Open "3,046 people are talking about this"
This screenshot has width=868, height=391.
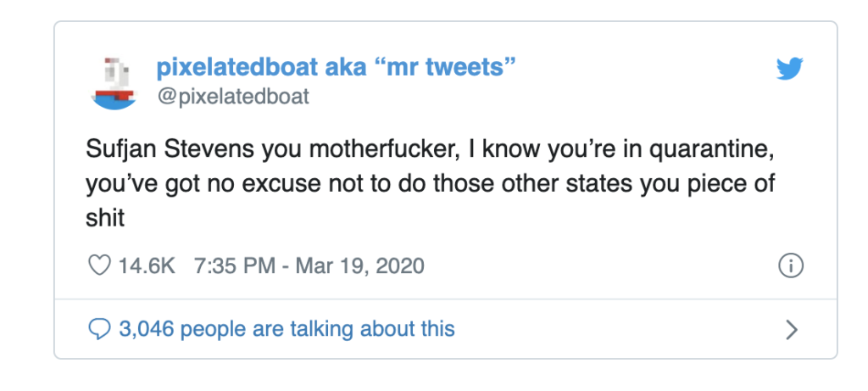pos(287,329)
